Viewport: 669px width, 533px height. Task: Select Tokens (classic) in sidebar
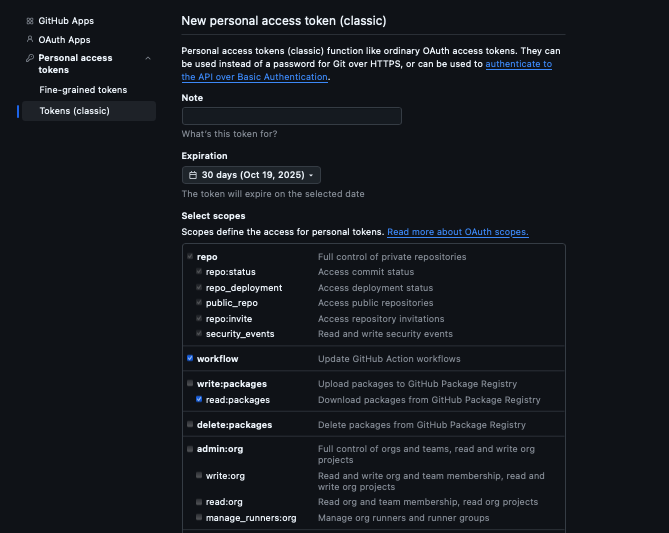pyautogui.click(x=74, y=111)
